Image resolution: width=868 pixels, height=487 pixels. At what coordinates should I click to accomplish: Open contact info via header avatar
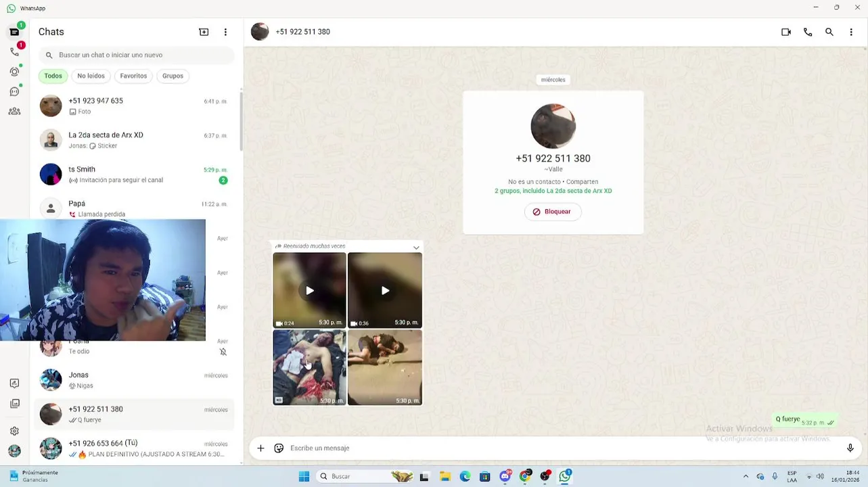[x=260, y=32]
